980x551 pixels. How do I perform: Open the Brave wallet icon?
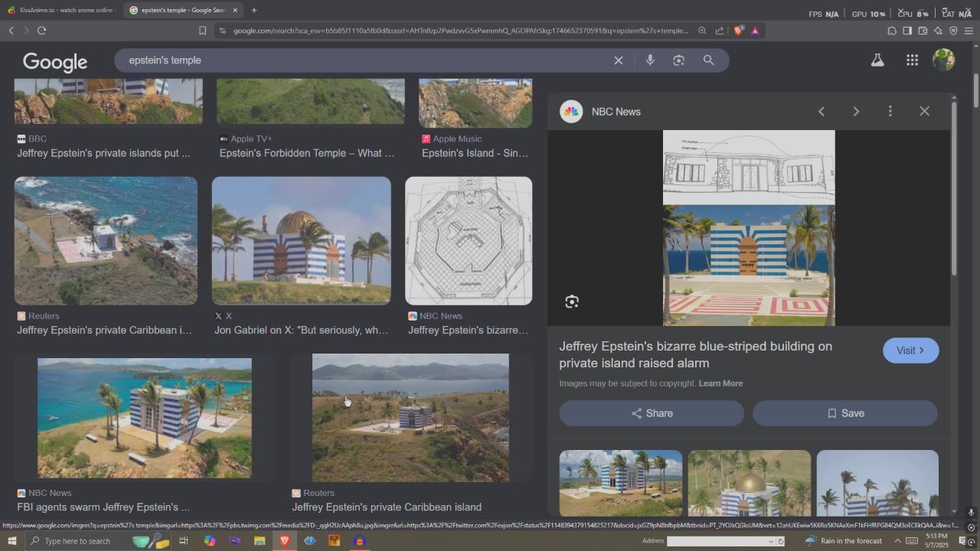pyautogui.click(x=923, y=31)
